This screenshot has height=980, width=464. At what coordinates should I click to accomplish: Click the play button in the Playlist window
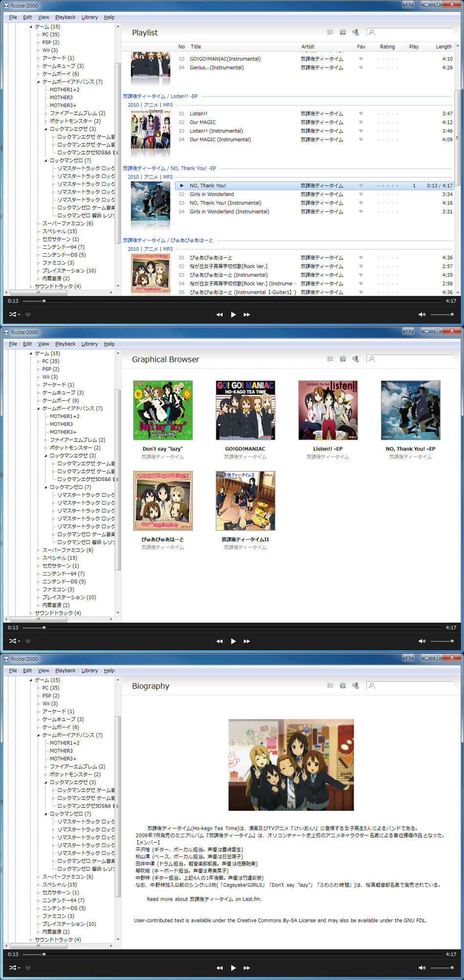pyautogui.click(x=233, y=315)
